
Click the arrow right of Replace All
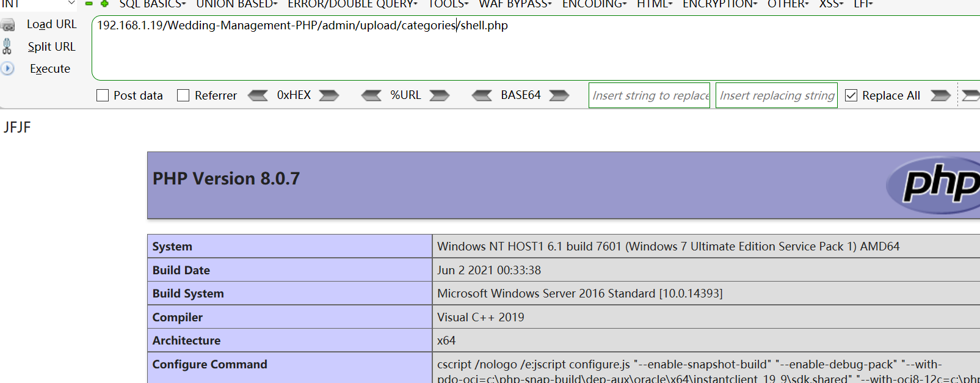tap(940, 95)
